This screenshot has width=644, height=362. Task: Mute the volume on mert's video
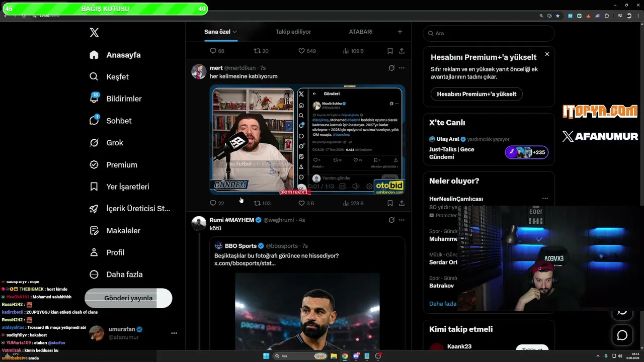click(356, 187)
